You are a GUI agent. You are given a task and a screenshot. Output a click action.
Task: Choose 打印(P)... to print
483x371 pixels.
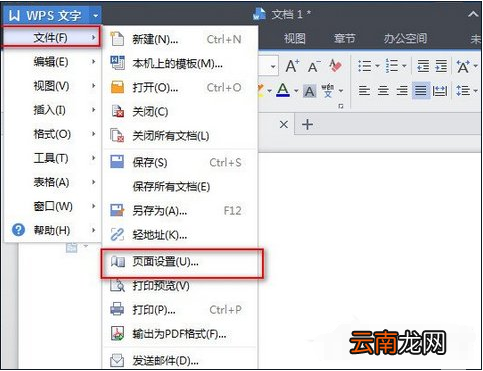click(x=180, y=310)
